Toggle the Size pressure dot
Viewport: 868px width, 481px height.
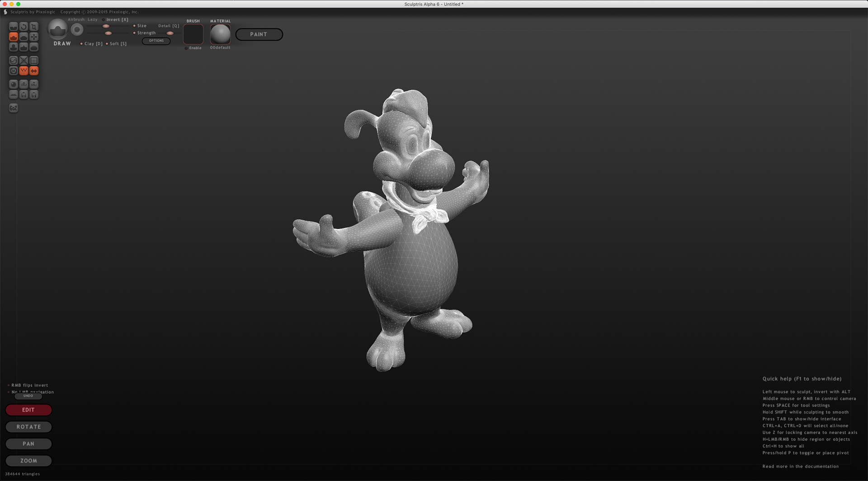pyautogui.click(x=134, y=26)
